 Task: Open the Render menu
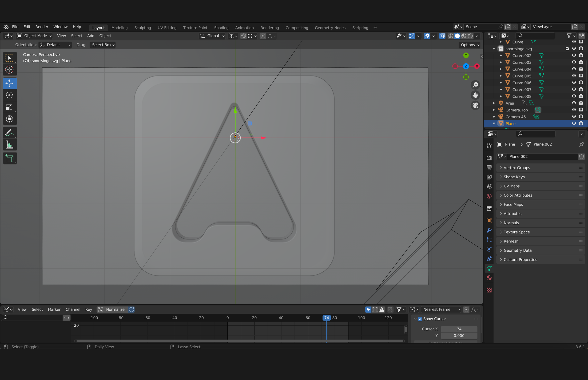[42, 27]
